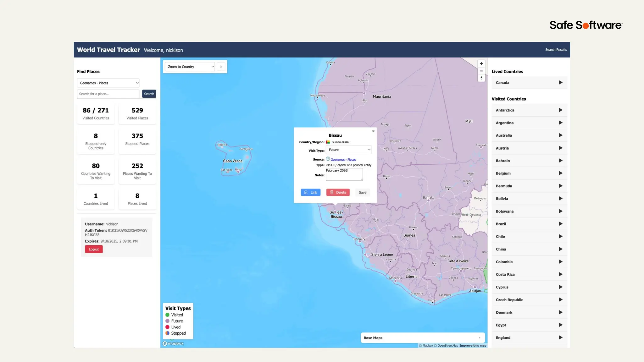The height and width of the screenshot is (362, 644).
Task: Click the Praia place marker on map
Action: point(238,172)
